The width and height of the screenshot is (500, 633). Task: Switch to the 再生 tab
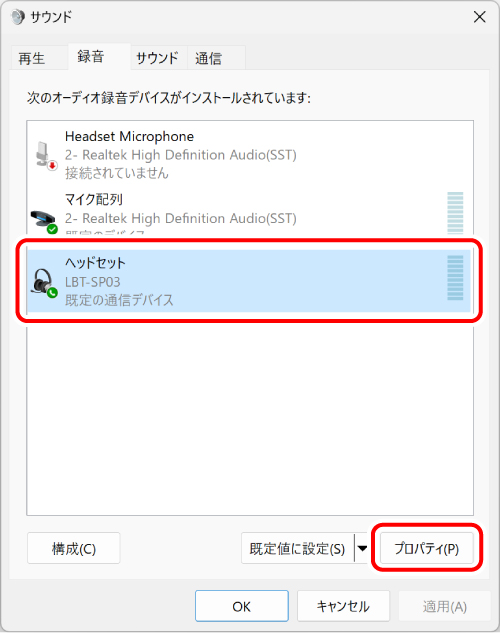pyautogui.click(x=31, y=59)
